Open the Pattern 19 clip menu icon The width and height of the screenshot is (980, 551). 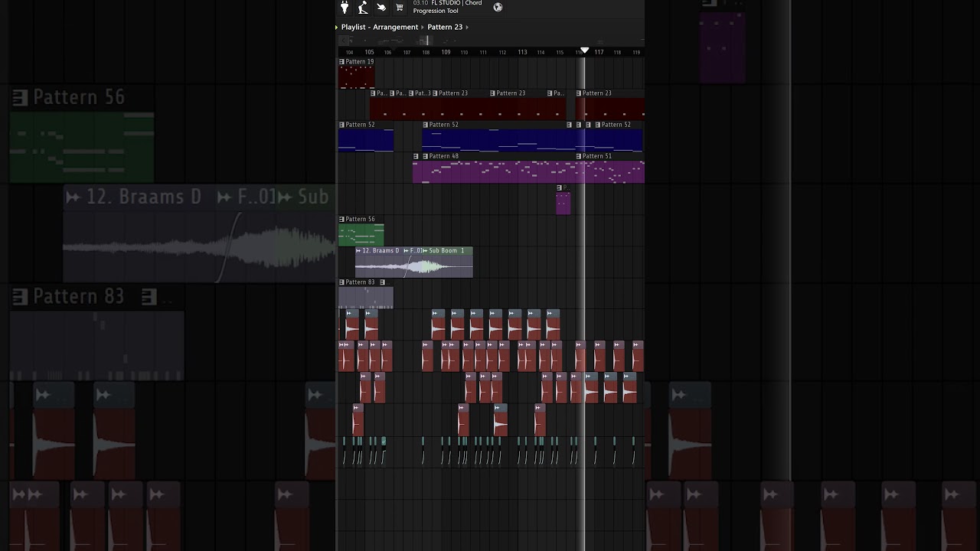coord(341,62)
